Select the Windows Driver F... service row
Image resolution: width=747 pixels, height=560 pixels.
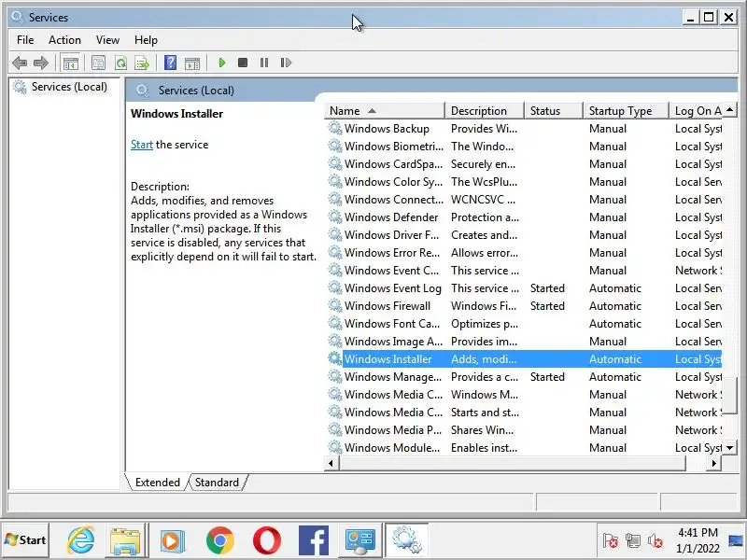[525, 235]
